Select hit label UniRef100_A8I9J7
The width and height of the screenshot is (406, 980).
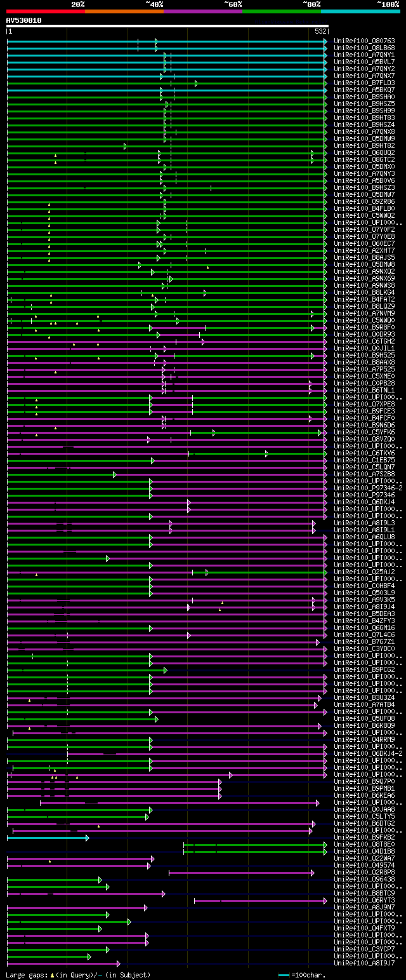(x=364, y=963)
